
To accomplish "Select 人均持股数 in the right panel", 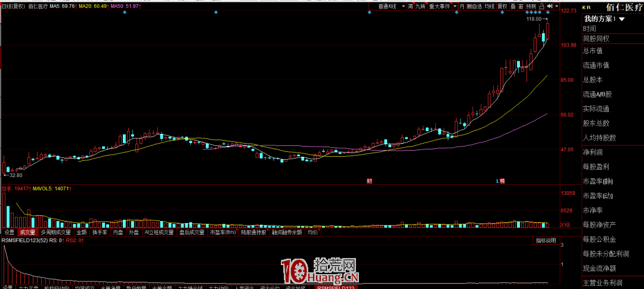I will pyautogui.click(x=599, y=138).
